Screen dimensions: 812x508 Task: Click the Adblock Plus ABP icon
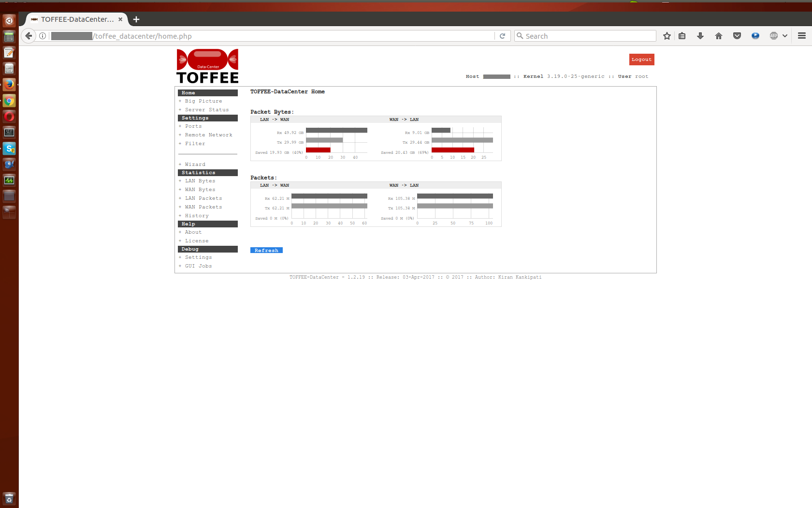774,36
